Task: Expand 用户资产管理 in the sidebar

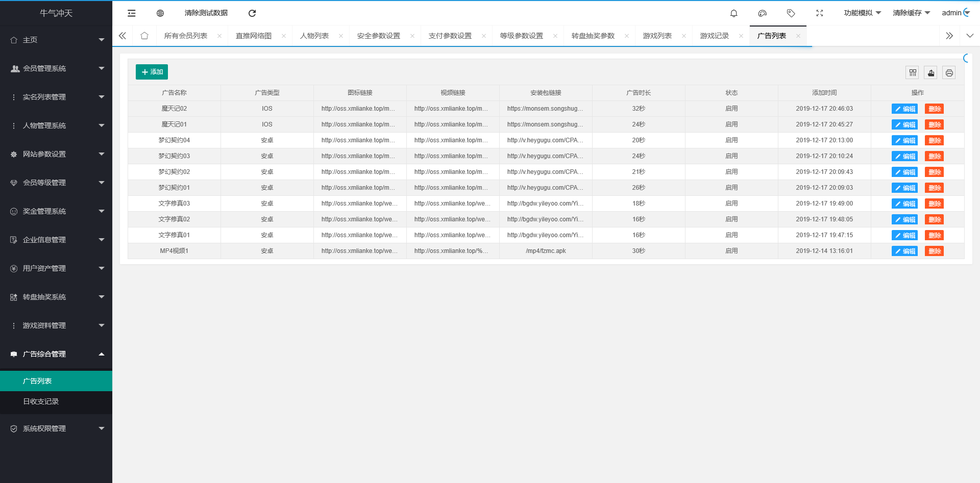Action: (x=56, y=268)
